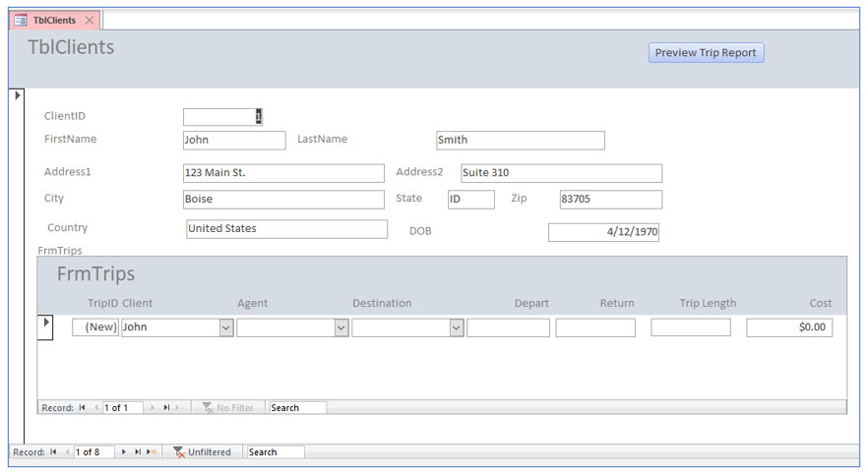Image resolution: width=868 pixels, height=472 pixels.
Task: Jump to last record in FrmTrips subform
Action: click(x=166, y=408)
